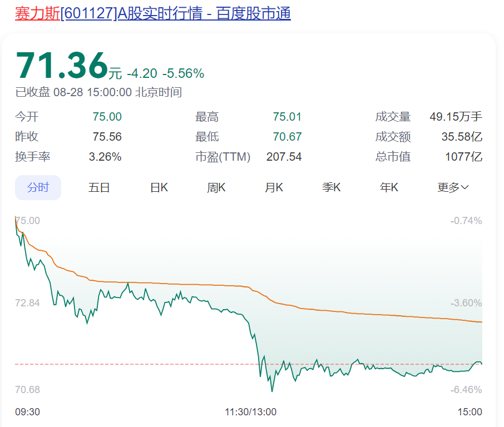The image size is (504, 427).
Task: Click the 成交量 value 49.15万手
Action: 456,117
